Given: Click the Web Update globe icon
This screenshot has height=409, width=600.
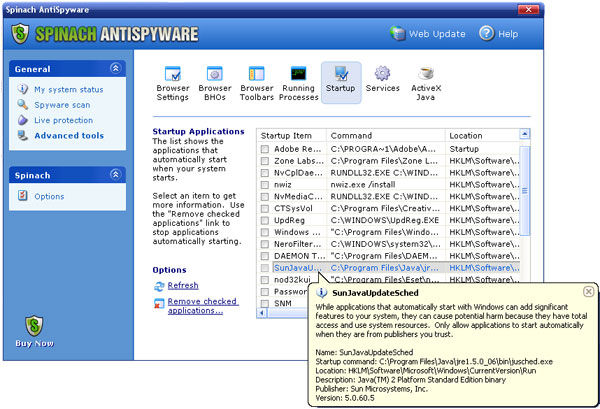Looking at the screenshot, I should click(x=398, y=33).
